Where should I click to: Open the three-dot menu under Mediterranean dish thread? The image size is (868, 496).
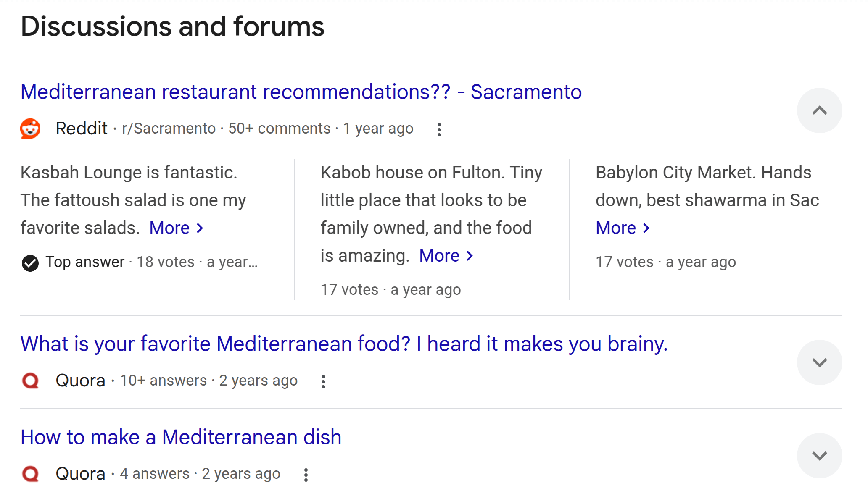tap(306, 474)
